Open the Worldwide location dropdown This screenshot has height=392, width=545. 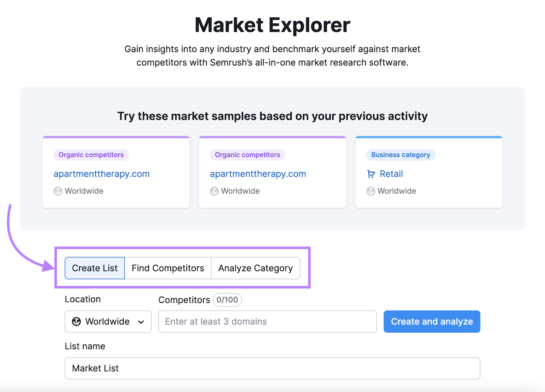coord(108,322)
